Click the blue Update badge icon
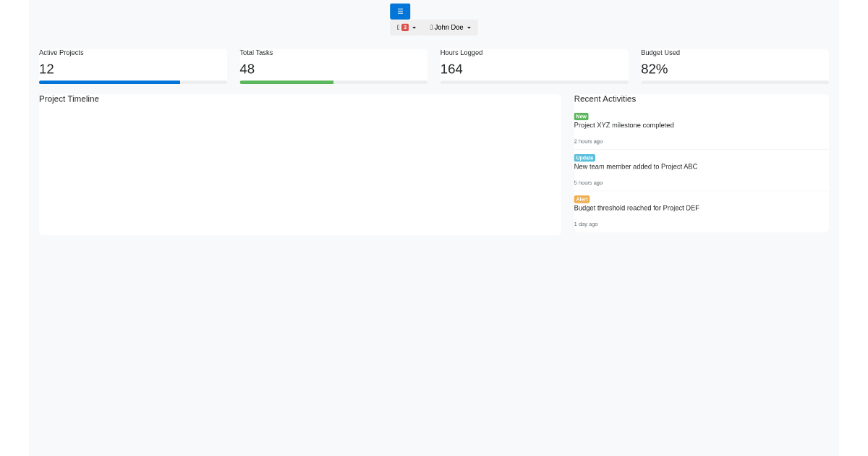The width and height of the screenshot is (868, 456). [583, 157]
